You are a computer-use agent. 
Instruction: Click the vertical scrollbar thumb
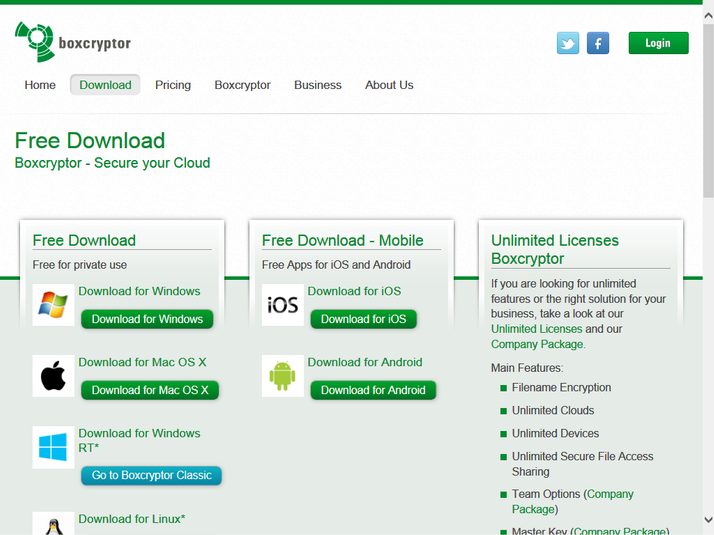pyautogui.click(x=708, y=111)
